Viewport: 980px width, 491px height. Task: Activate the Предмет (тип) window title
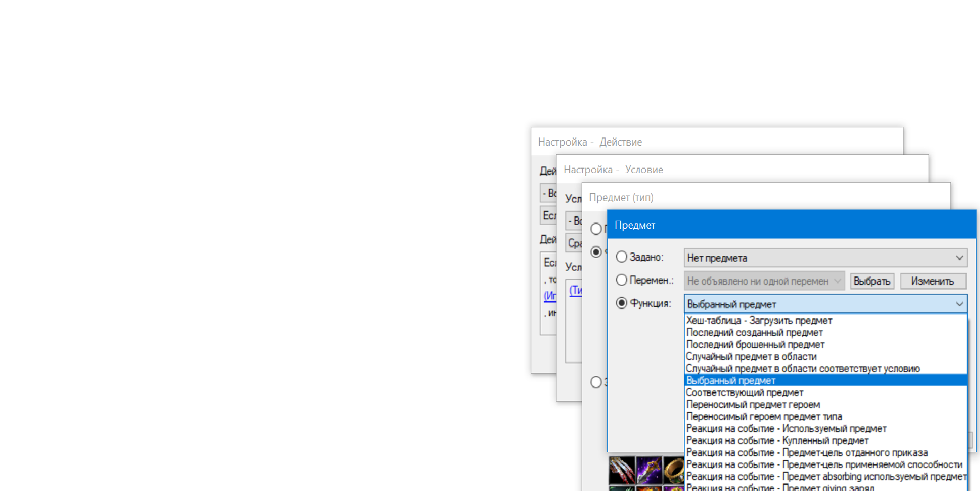(x=621, y=197)
